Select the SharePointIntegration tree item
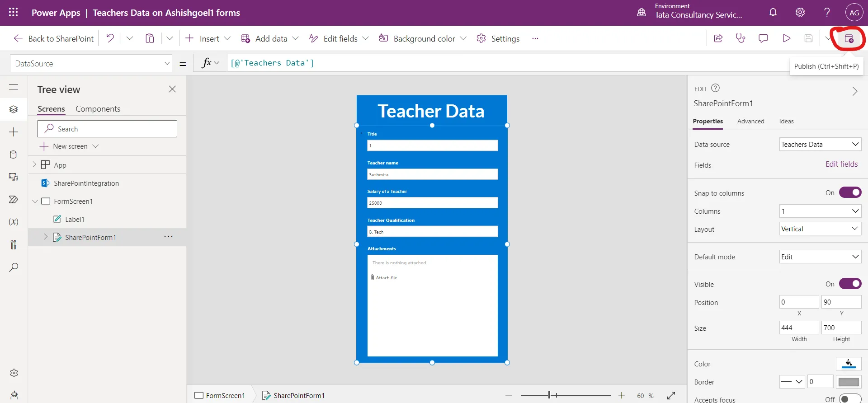Viewport: 868px width, 403px height. pyautogui.click(x=86, y=183)
